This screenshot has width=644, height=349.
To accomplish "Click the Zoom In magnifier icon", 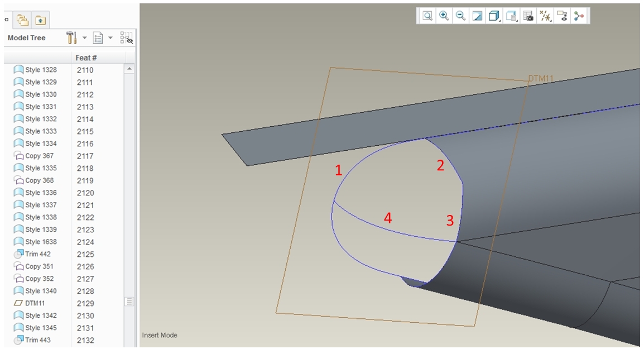I will (444, 16).
